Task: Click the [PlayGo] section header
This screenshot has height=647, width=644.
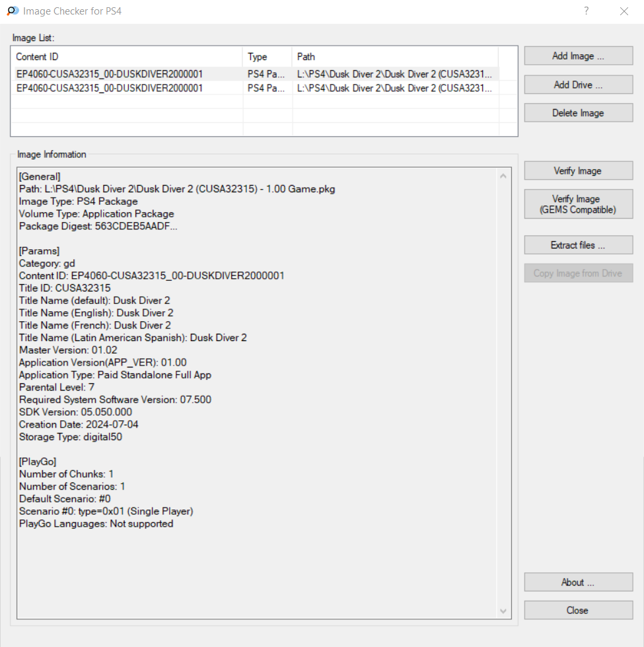Action: click(x=38, y=461)
